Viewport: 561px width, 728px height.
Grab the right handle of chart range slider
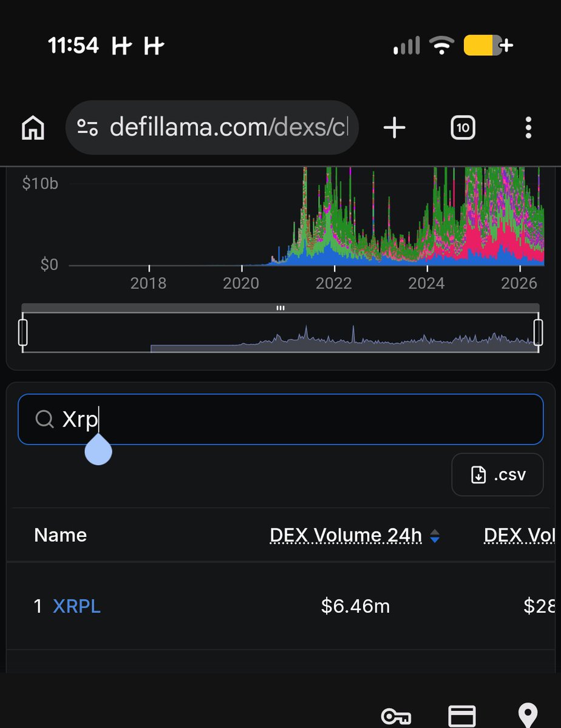pos(538,332)
